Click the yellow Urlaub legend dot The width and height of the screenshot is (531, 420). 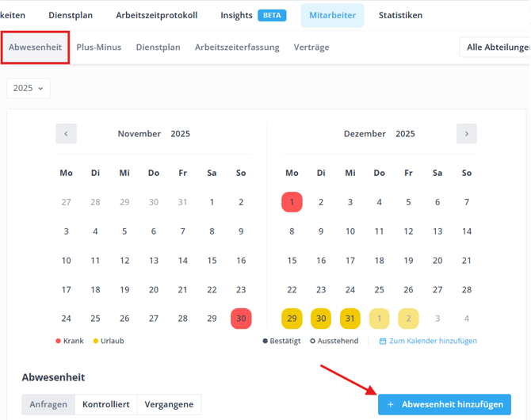(x=94, y=341)
